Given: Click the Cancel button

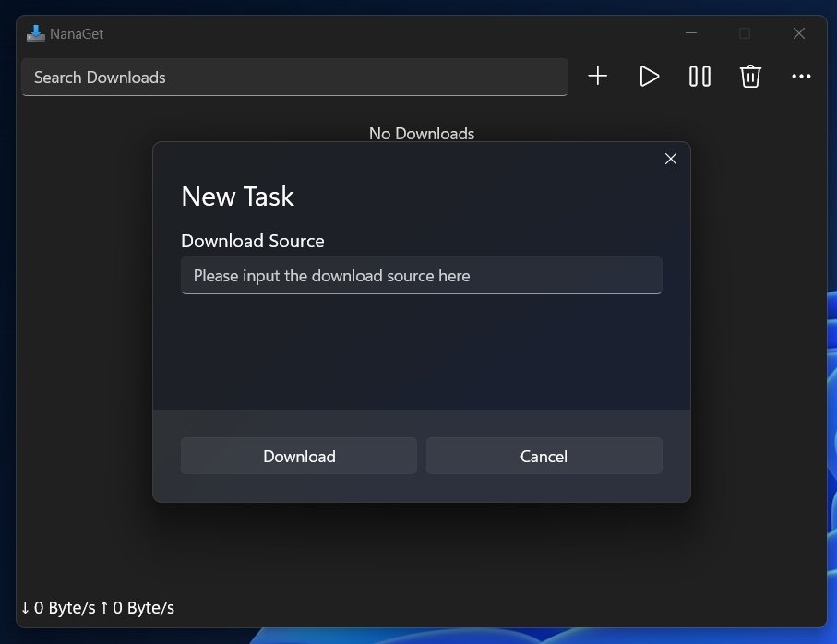Looking at the screenshot, I should pos(544,456).
